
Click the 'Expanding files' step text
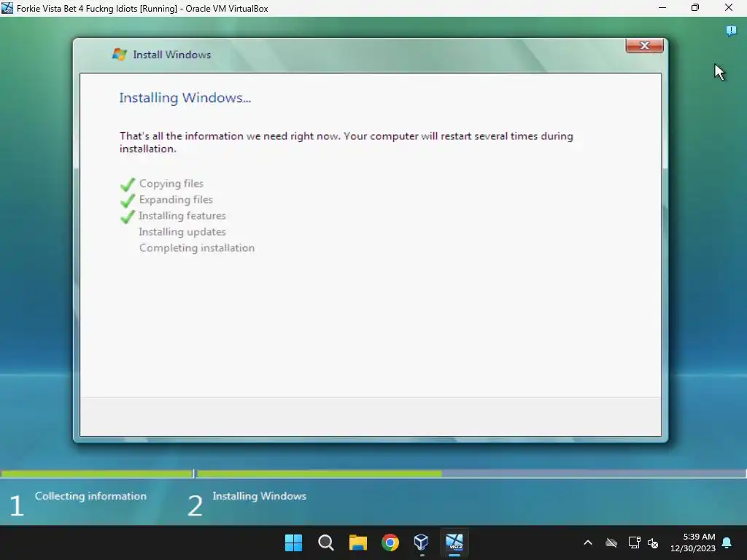[x=176, y=200]
